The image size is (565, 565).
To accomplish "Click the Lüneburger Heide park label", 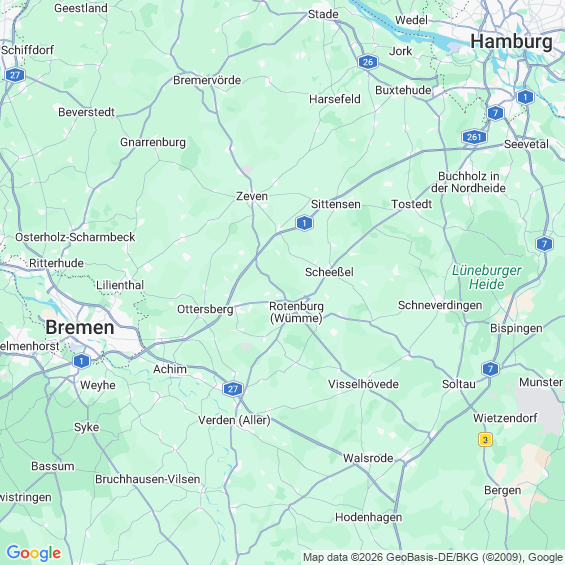I will tap(486, 277).
